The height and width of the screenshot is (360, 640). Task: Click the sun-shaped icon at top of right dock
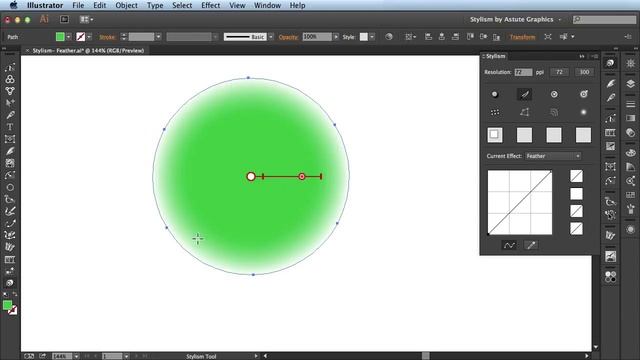tap(631, 64)
